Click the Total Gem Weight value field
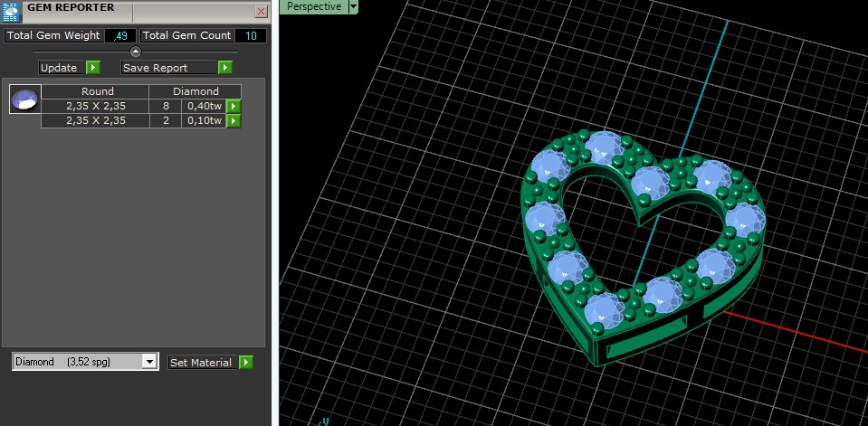The width and height of the screenshot is (868, 426). 120,36
